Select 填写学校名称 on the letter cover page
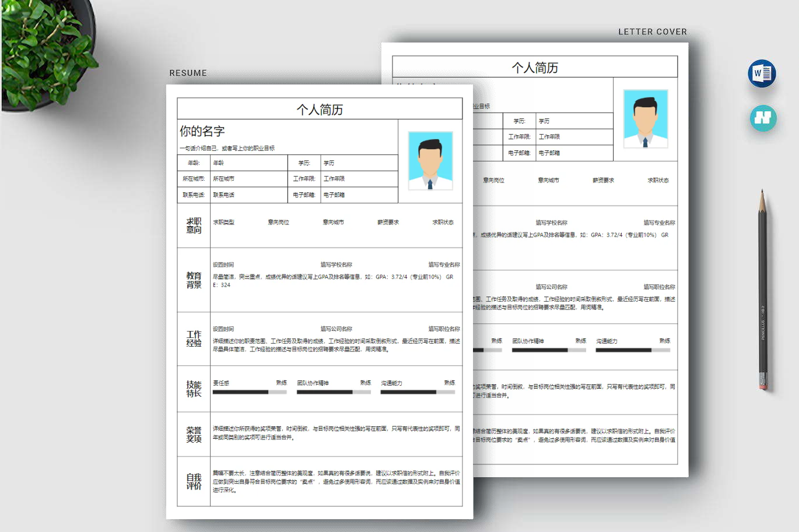The height and width of the screenshot is (532, 799). click(551, 223)
